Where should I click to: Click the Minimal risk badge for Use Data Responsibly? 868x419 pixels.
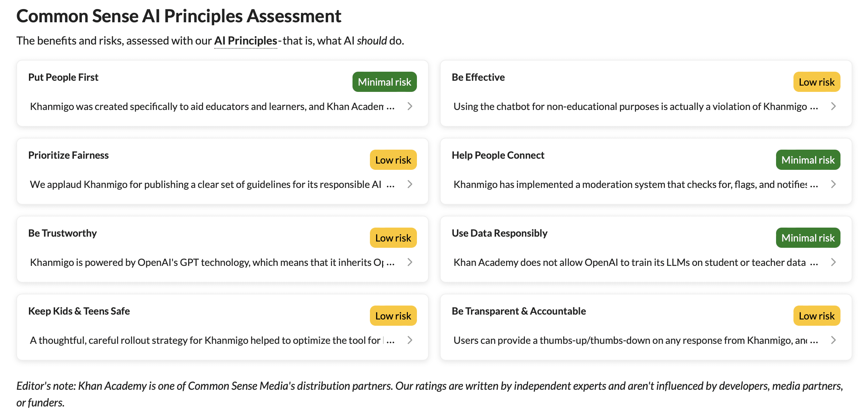click(x=808, y=238)
